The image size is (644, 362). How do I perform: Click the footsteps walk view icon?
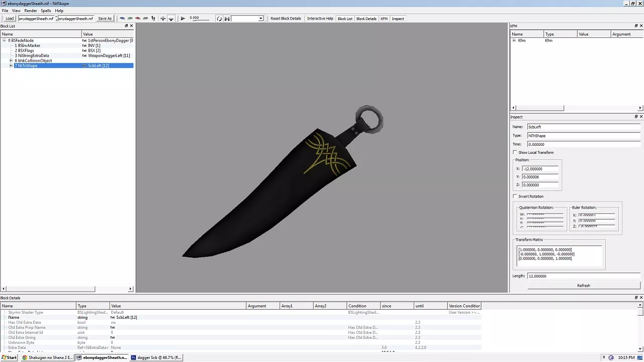pyautogui.click(x=153, y=19)
